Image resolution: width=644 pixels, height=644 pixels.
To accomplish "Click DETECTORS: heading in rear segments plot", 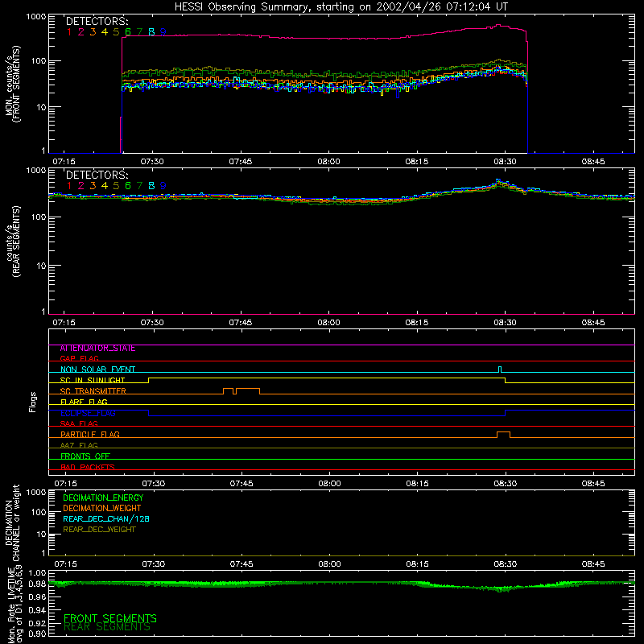I will coord(97,175).
